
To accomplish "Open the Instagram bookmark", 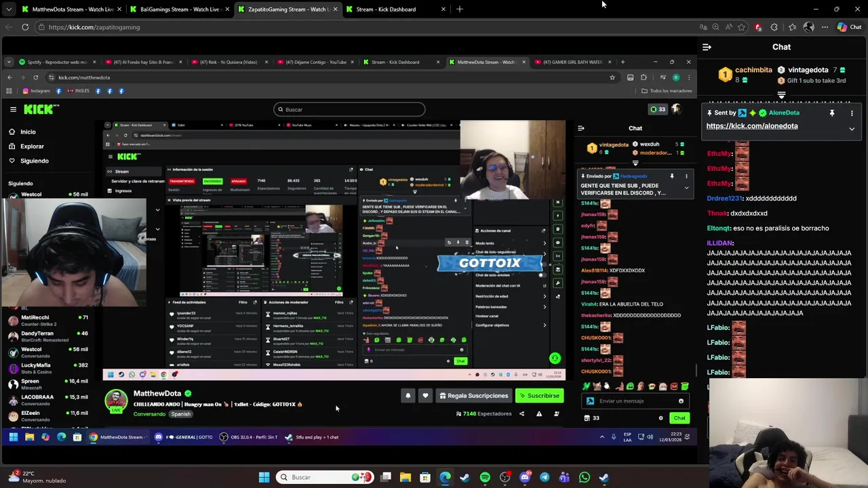I will pos(36,91).
